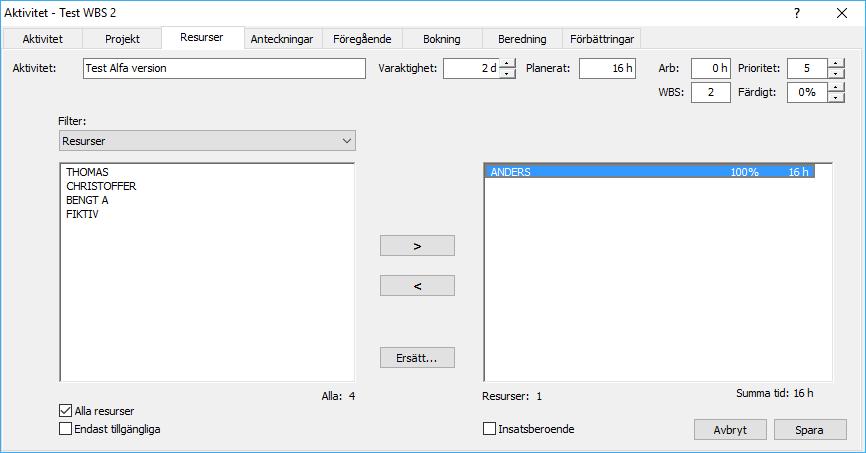Click the Färdigt percentage field

[x=807, y=92]
